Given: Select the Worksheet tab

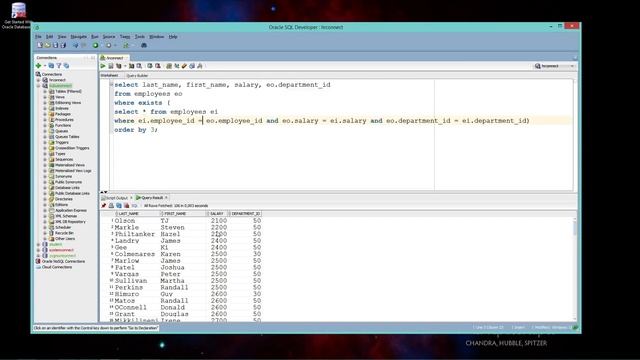Looking at the screenshot, I should tap(109, 76).
